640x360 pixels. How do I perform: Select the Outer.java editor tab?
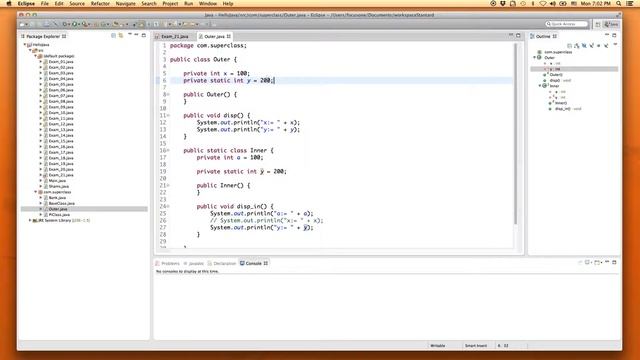pos(214,36)
